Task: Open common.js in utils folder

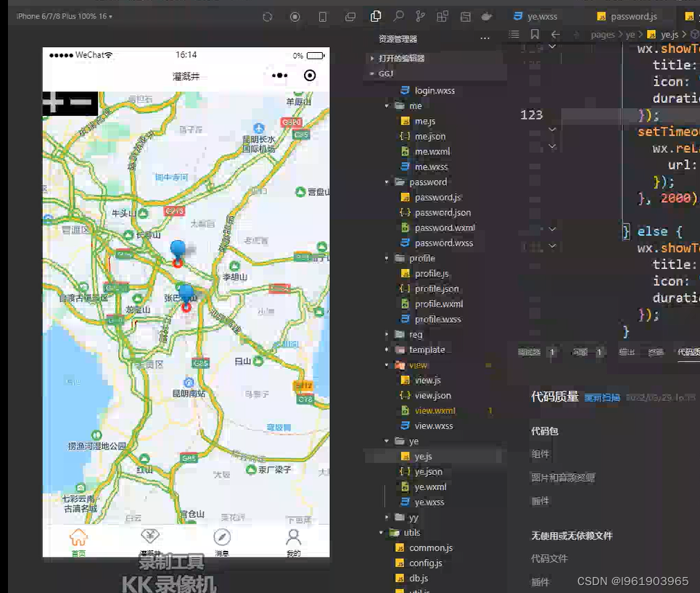Action: point(431,548)
